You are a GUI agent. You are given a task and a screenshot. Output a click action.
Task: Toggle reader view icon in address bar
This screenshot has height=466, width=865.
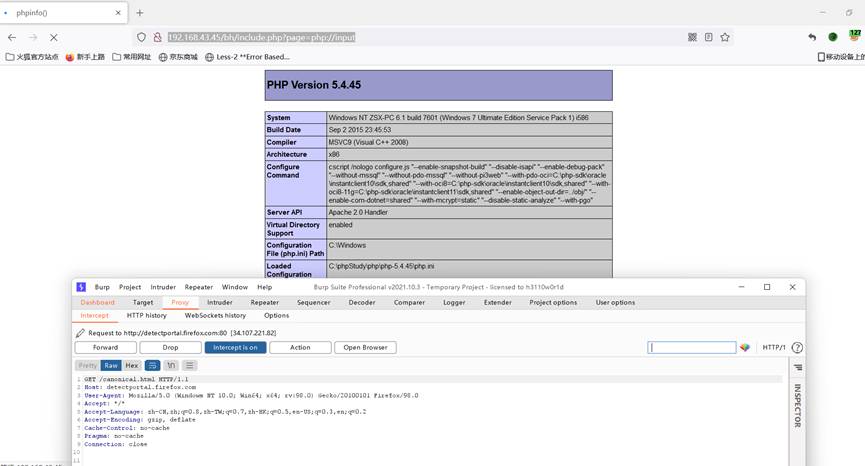tap(708, 38)
